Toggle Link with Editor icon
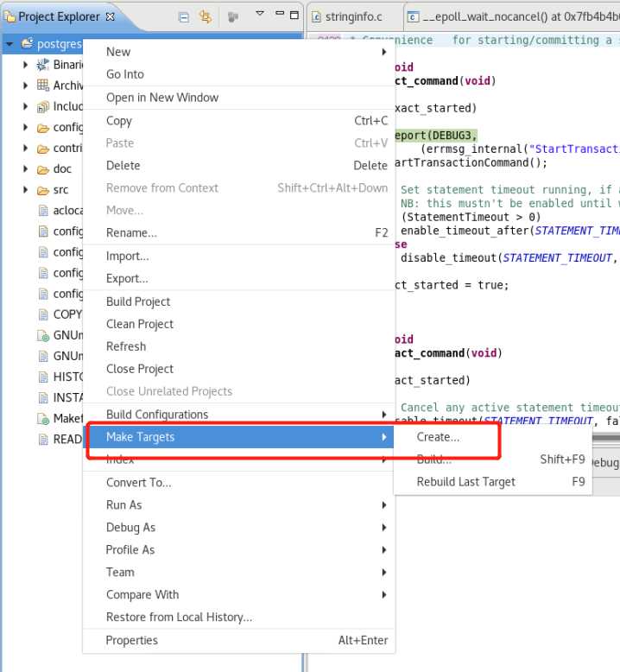Viewport: 620px width, 672px height. [x=206, y=16]
